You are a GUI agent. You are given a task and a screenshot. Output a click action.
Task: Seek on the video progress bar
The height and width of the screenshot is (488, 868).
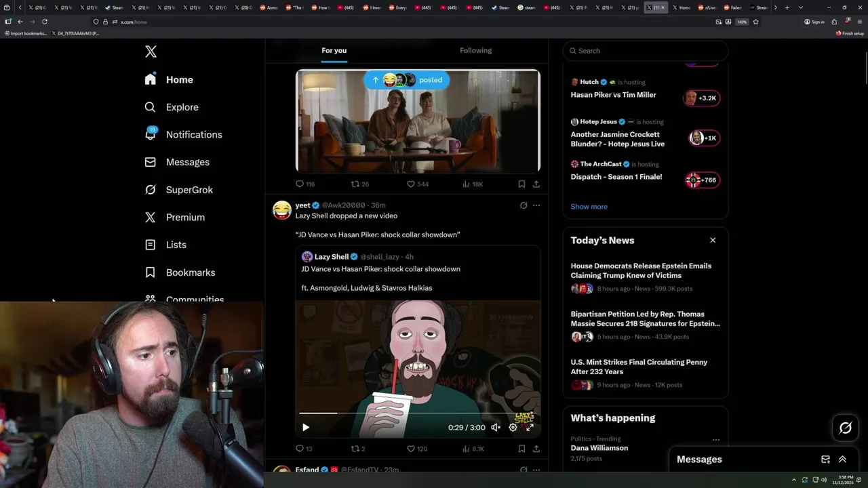coord(418,413)
